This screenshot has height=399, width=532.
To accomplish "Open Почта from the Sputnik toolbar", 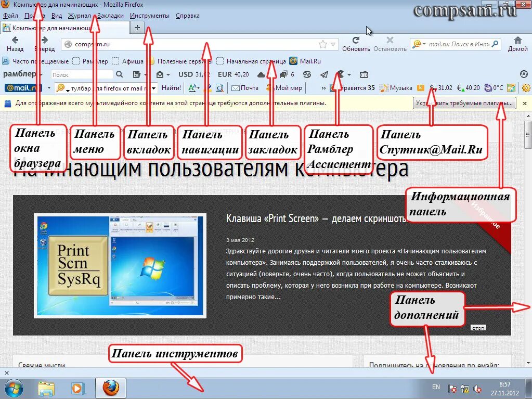I will tap(244, 88).
